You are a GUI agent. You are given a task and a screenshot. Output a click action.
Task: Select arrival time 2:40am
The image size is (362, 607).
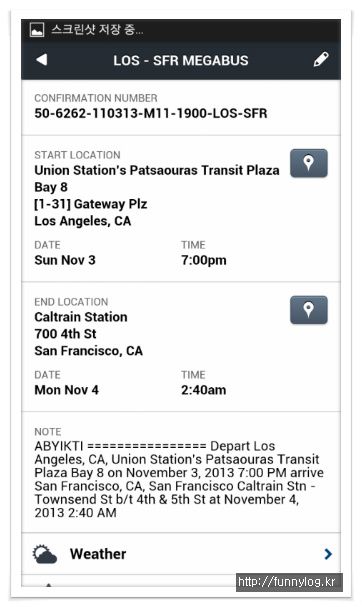204,389
